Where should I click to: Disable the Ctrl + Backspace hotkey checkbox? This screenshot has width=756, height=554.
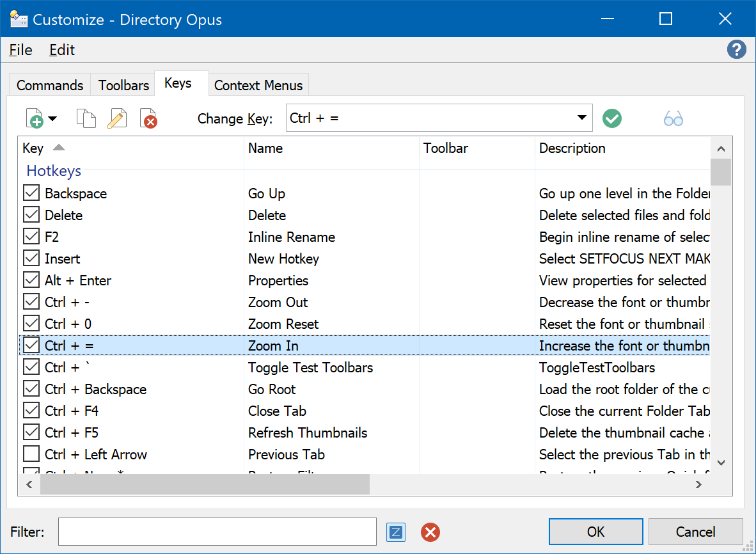point(31,388)
